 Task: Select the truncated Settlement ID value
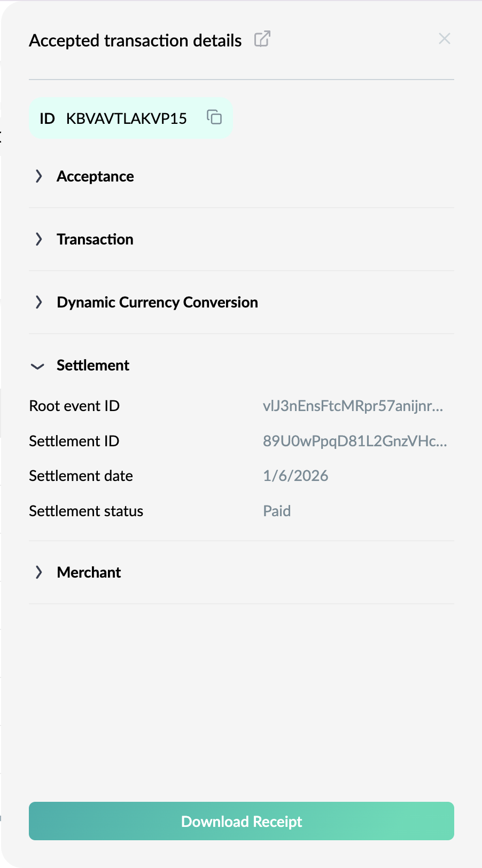point(355,441)
